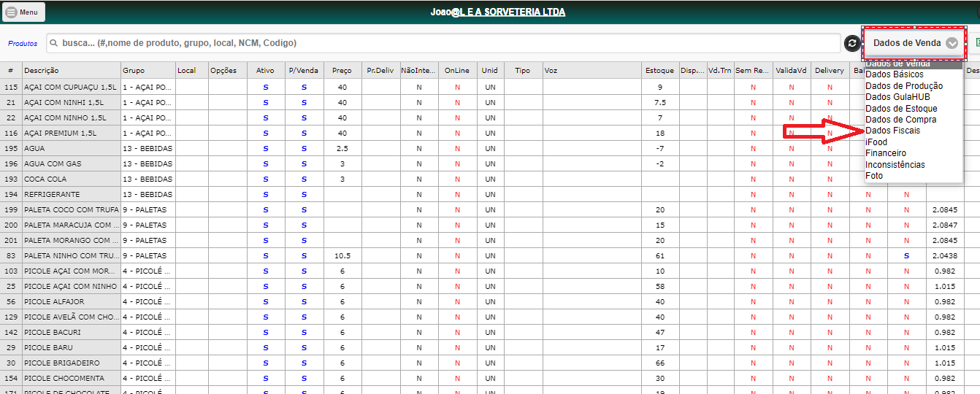Select Dados de Compra option
The width and height of the screenshot is (980, 394).
(x=900, y=120)
